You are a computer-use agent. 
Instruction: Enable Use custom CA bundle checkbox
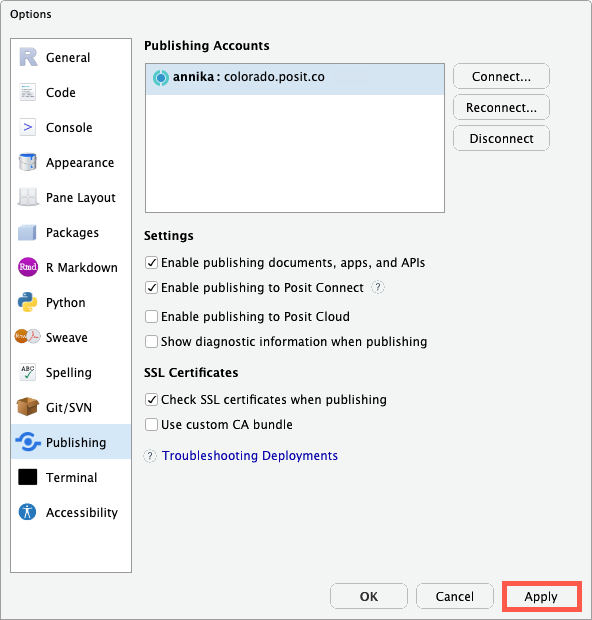151,424
